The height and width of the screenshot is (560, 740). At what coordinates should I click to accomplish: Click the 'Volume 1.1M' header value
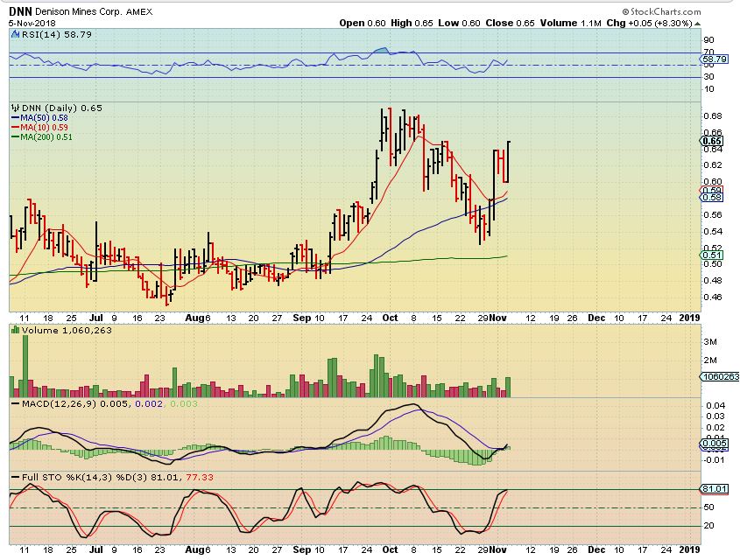click(571, 23)
